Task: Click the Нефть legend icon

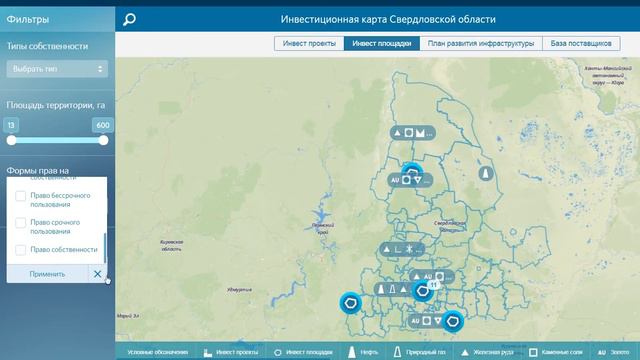Action: [x=351, y=352]
